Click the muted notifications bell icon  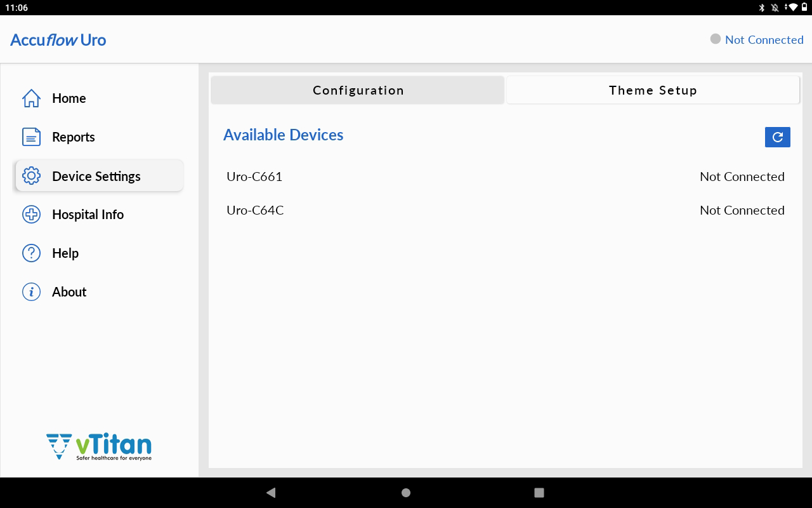point(775,8)
